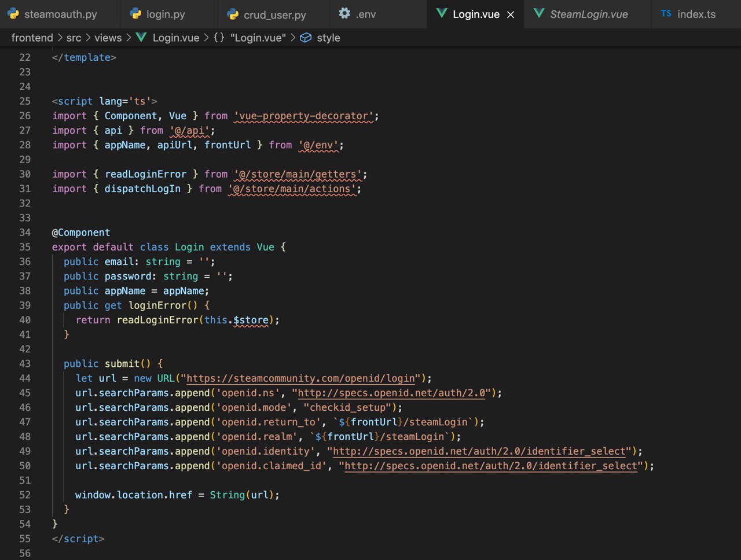Click the Python icon on crud_user.py tab
Viewport: 741px width, 560px height.
(233, 14)
